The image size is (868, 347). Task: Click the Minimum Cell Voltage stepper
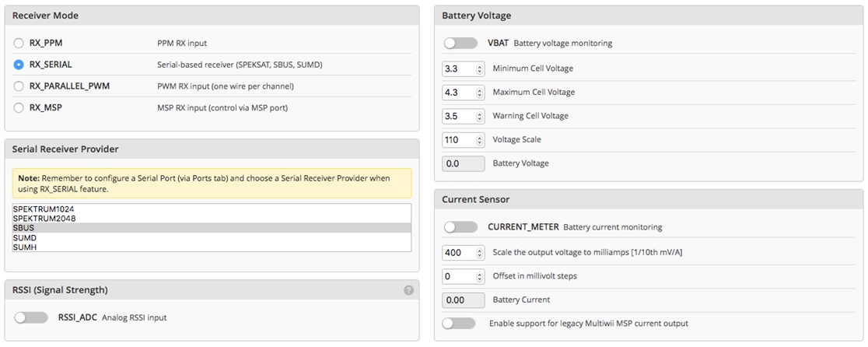point(479,69)
